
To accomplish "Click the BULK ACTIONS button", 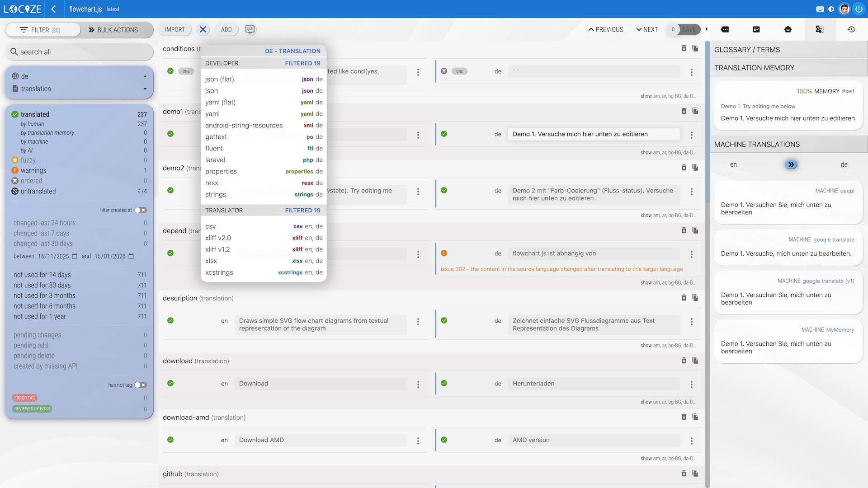I will pos(113,30).
